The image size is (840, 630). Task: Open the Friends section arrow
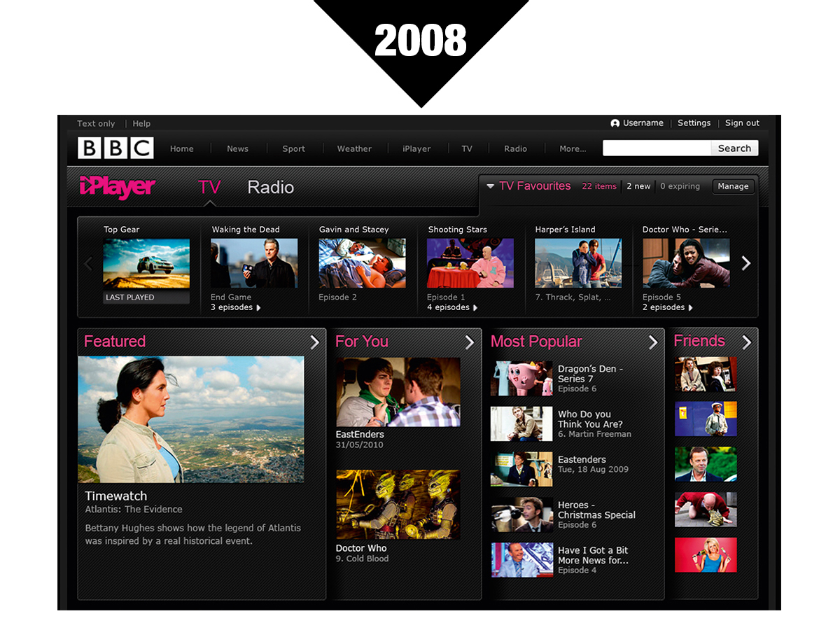point(746,342)
